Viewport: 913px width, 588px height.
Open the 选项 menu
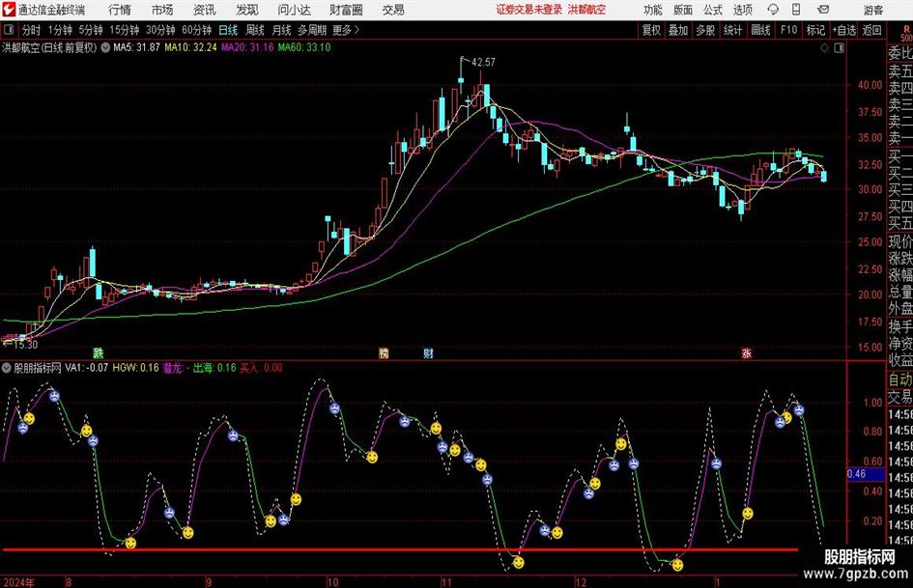742,10
